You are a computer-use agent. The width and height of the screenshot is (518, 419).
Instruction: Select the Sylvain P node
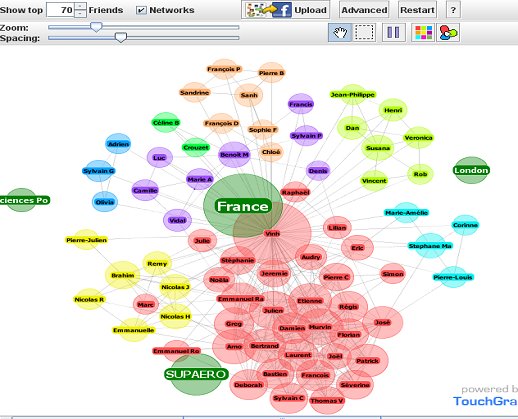[306, 136]
